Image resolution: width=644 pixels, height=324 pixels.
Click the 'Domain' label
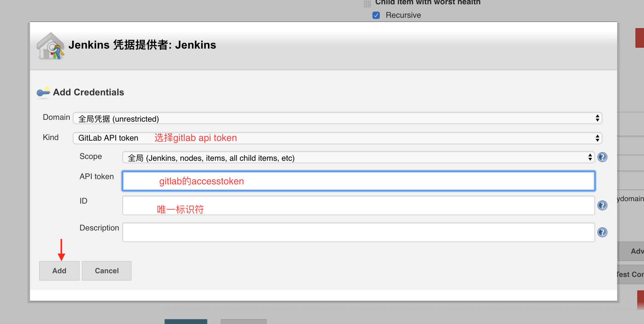click(56, 117)
